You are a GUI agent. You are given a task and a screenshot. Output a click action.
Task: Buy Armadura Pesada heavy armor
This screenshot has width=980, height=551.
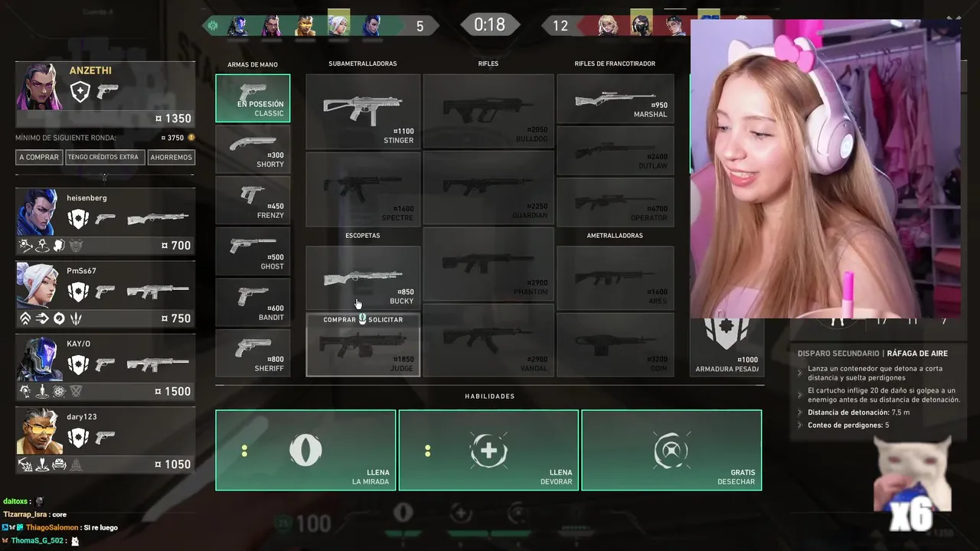pyautogui.click(x=727, y=347)
